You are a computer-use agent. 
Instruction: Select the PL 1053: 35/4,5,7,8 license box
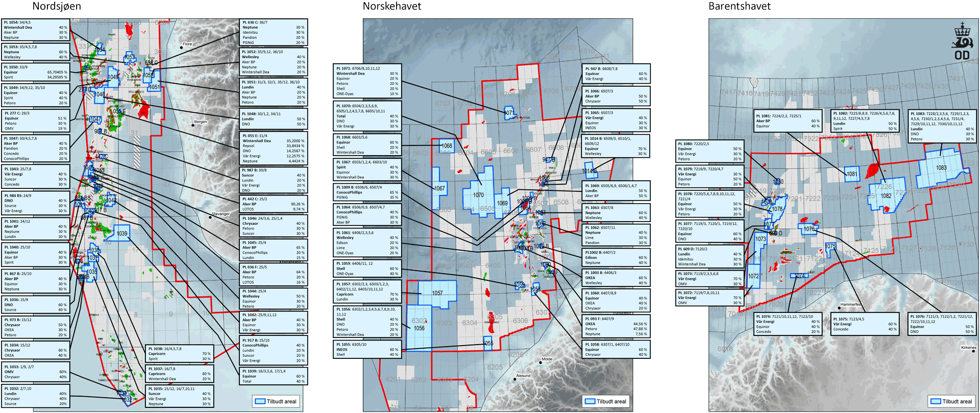click(x=35, y=52)
